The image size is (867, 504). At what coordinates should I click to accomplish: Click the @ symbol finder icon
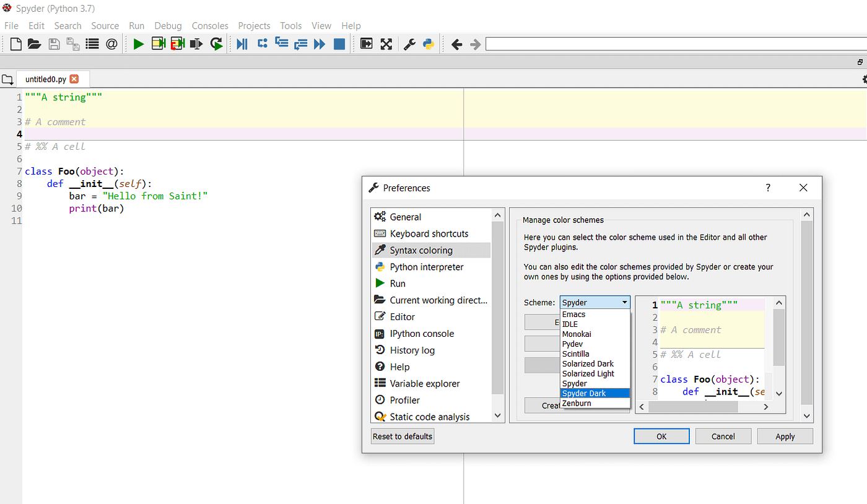click(x=111, y=44)
